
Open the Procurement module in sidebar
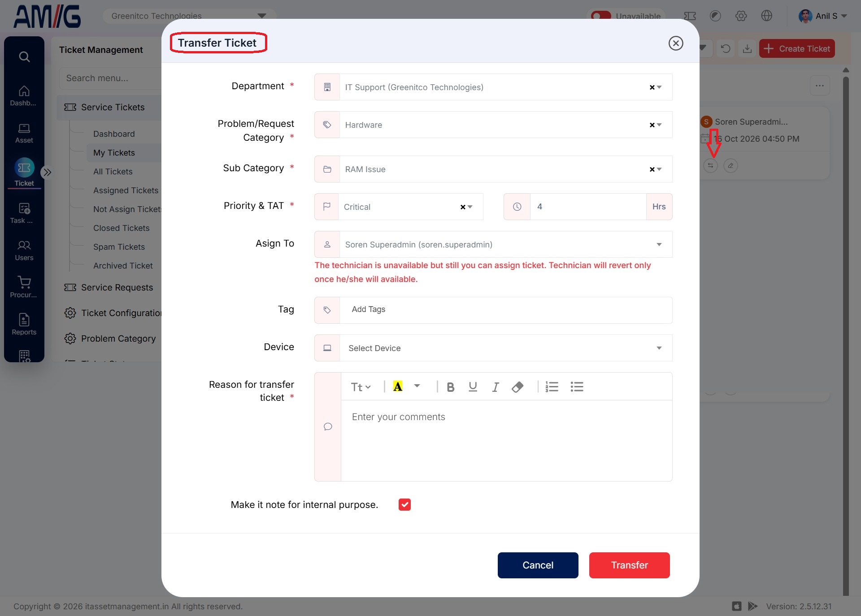24,287
